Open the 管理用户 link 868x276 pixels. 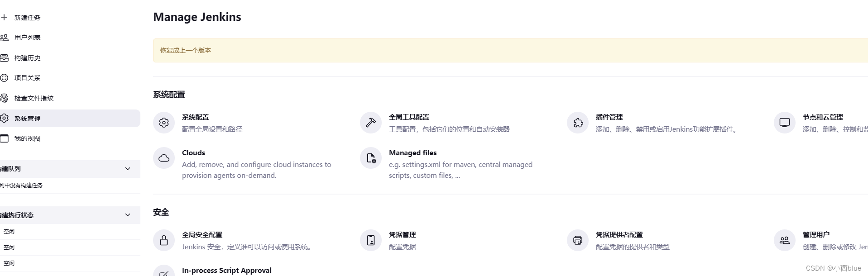816,234
